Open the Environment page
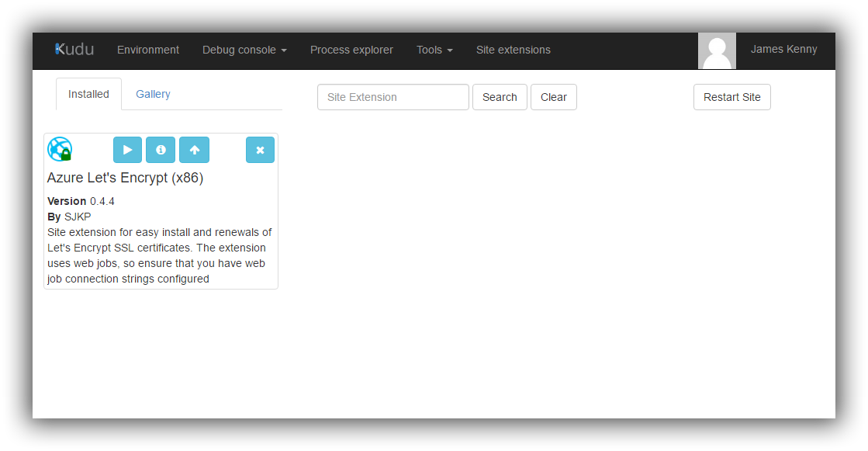The image size is (868, 451). click(148, 50)
